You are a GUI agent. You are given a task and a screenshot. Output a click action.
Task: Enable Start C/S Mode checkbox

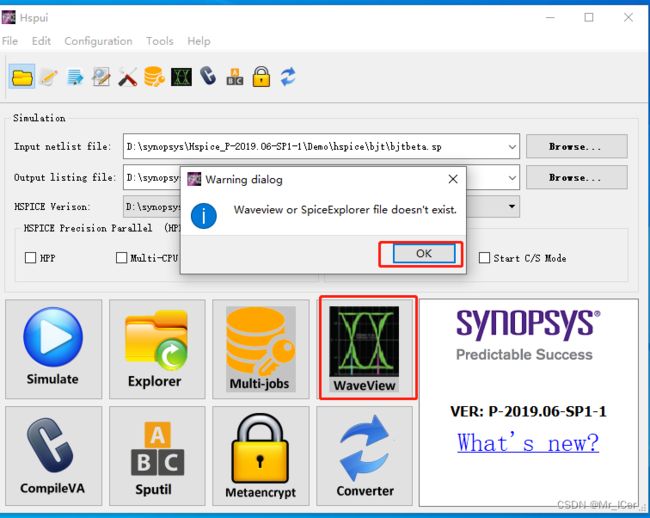click(x=484, y=258)
